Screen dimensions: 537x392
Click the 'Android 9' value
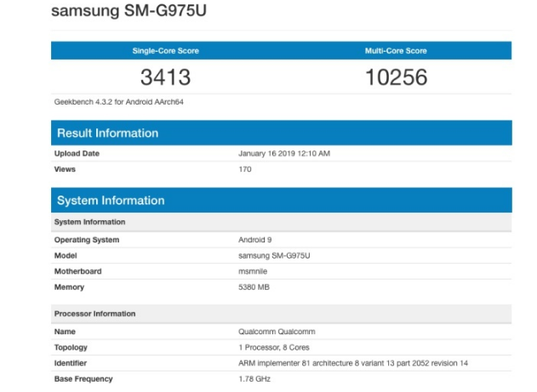(x=255, y=240)
